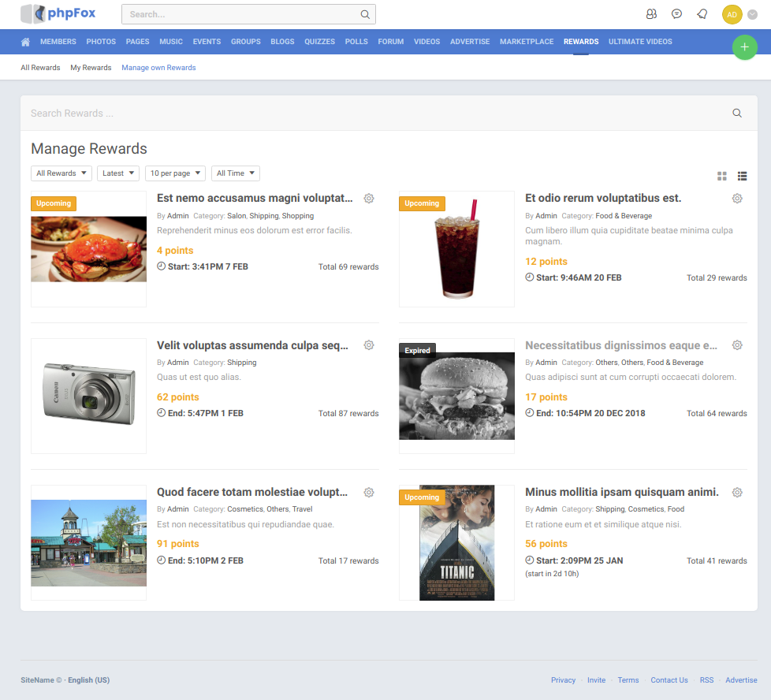Open the chat messages icon in the header
771x700 pixels.
click(x=676, y=13)
